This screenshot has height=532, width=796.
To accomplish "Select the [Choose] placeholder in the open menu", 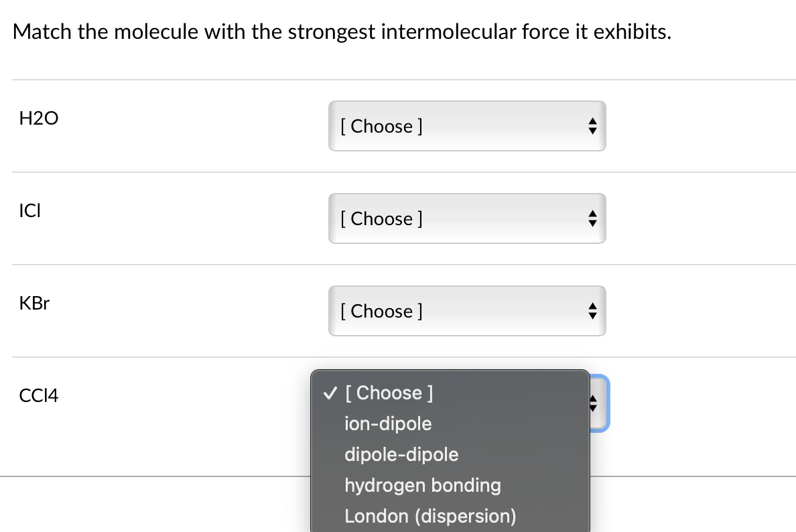I will [x=389, y=393].
